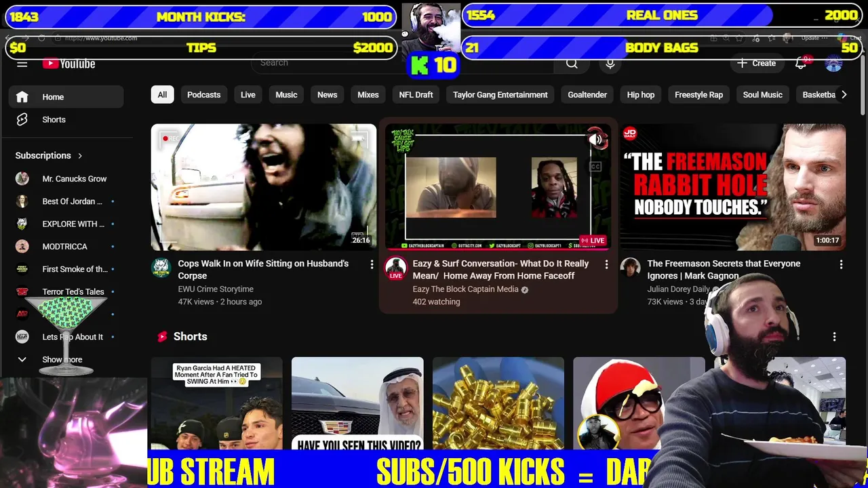Viewport: 868px width, 488px height.
Task: Select the Mixes filter chip
Action: click(368, 95)
